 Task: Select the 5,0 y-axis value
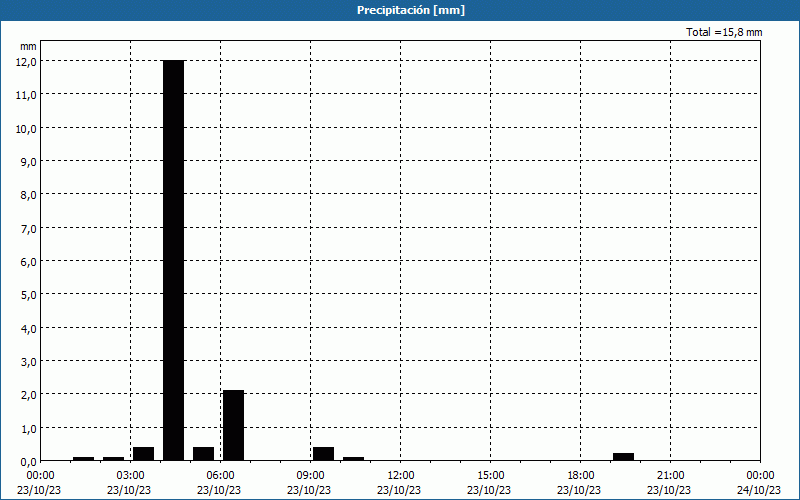pos(28,295)
